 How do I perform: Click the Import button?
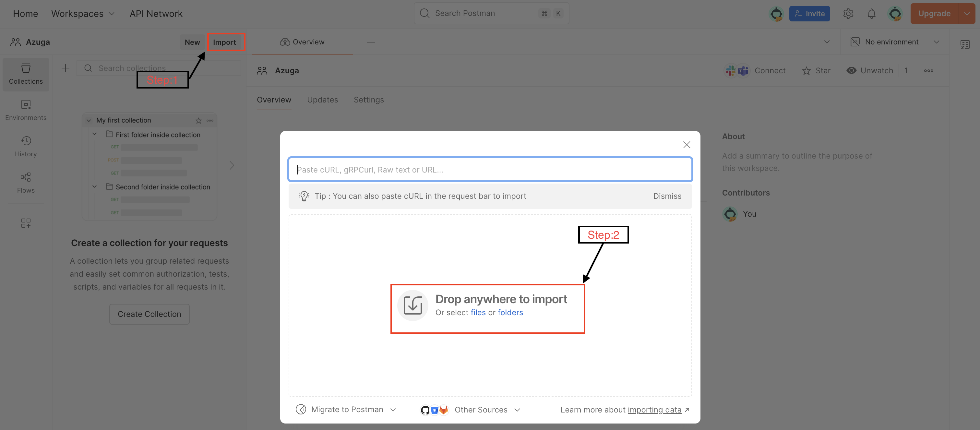click(x=224, y=42)
